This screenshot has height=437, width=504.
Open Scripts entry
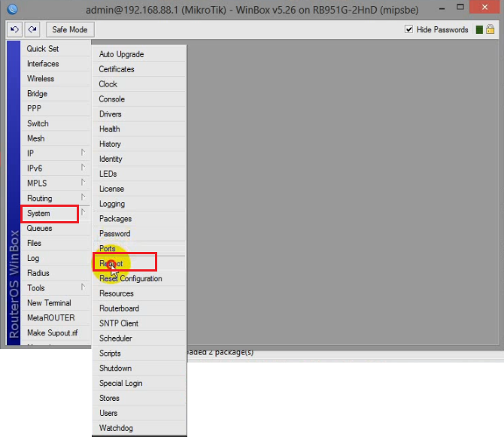coord(139,353)
